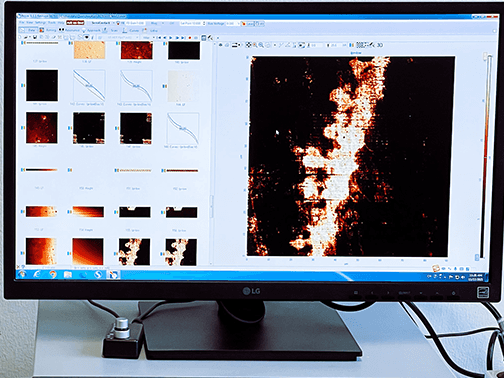Image resolution: width=504 pixels, height=378 pixels.
Task: Click the play button in the frame controls
Action: pyautogui.click(x=171, y=38)
